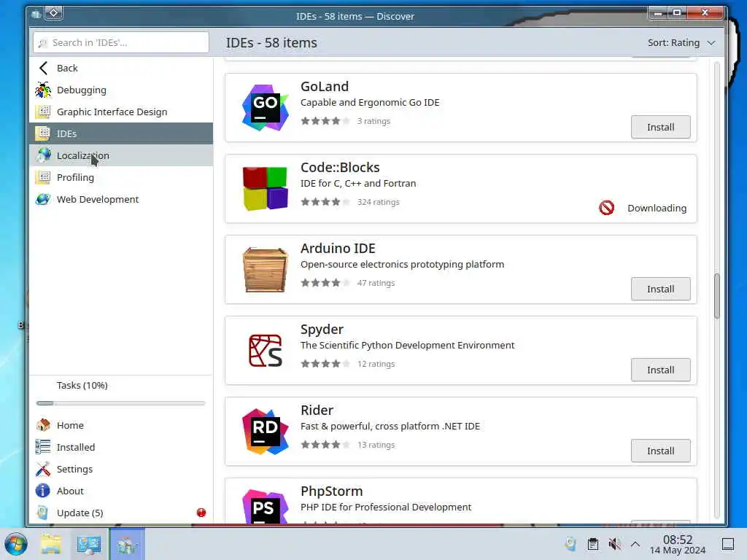Open the About page

pos(121,491)
